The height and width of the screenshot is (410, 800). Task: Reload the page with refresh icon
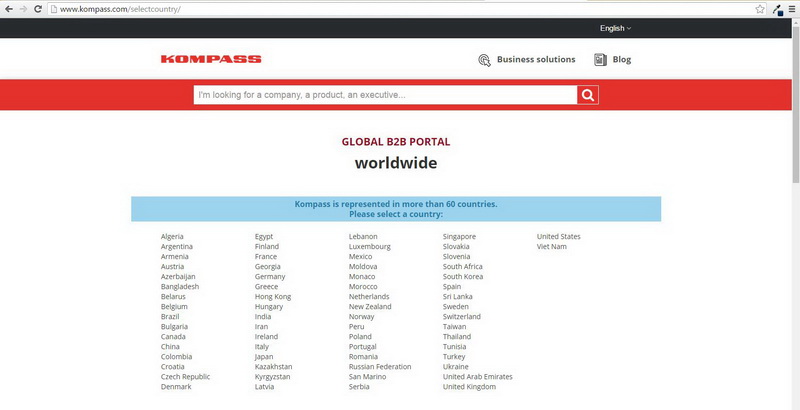click(38, 9)
